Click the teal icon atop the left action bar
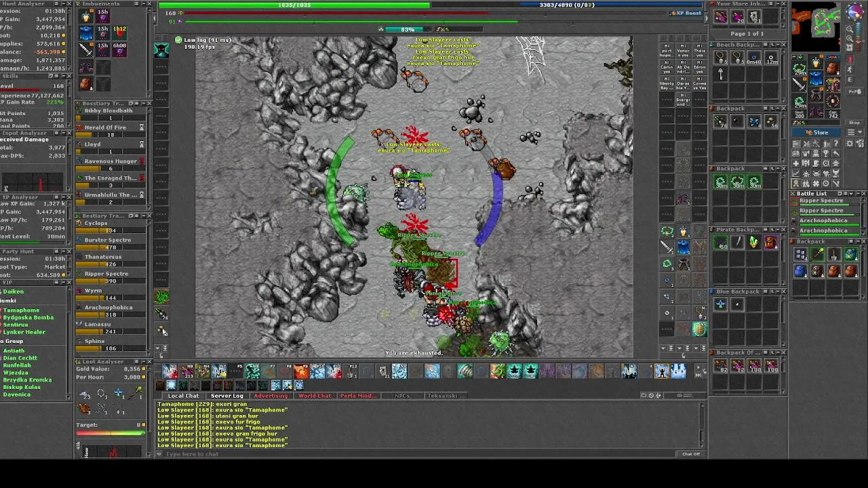The width and height of the screenshot is (868, 488). click(x=161, y=49)
